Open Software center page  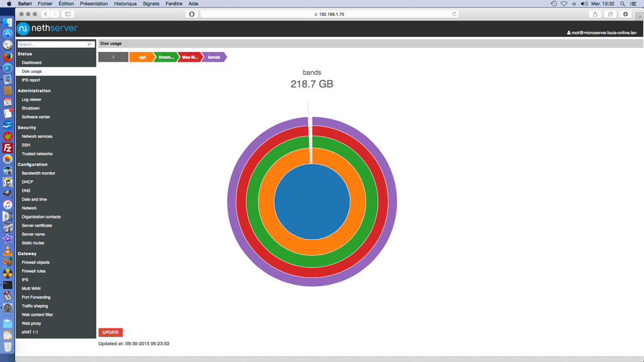[x=36, y=117]
